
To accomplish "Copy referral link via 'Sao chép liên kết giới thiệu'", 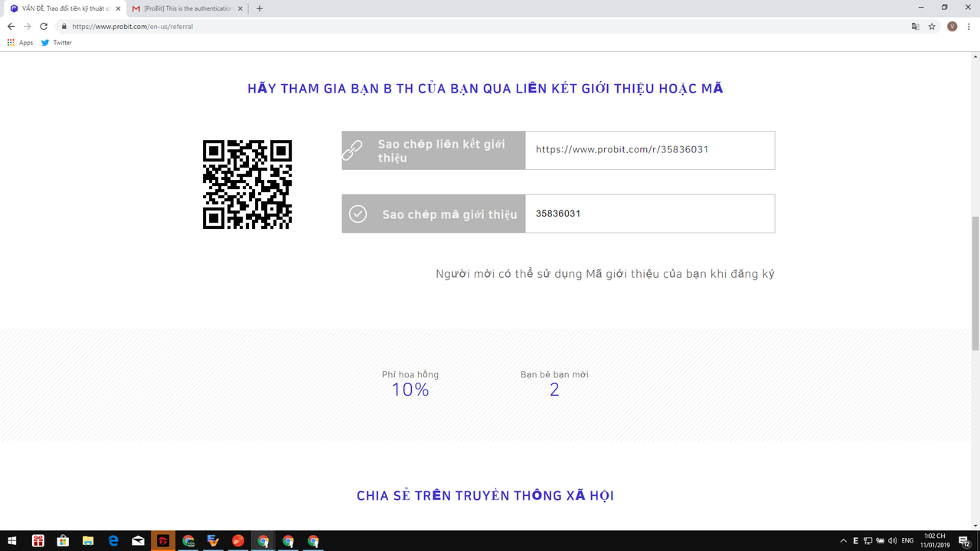I will tap(433, 150).
